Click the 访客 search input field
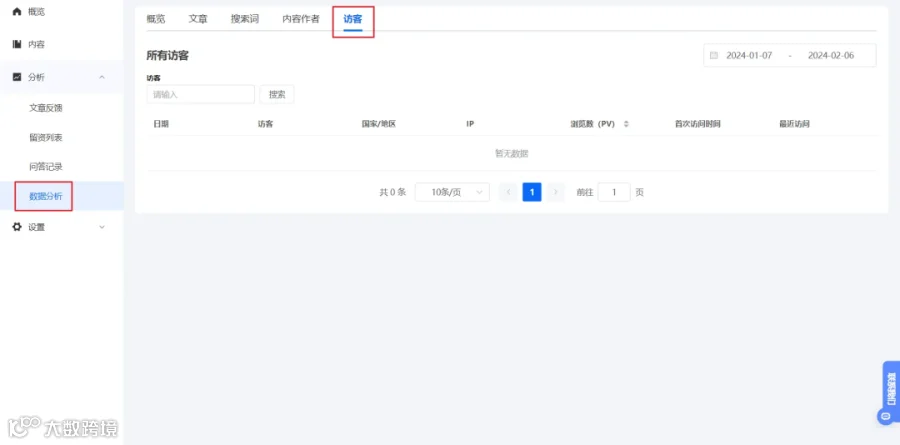This screenshot has width=900, height=445. point(200,95)
